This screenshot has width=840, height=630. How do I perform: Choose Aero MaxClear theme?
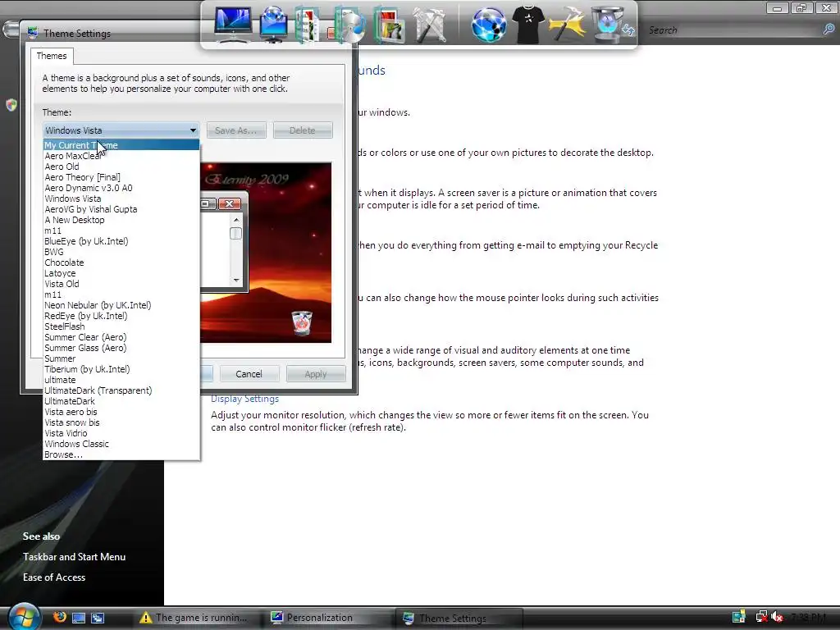click(121, 156)
